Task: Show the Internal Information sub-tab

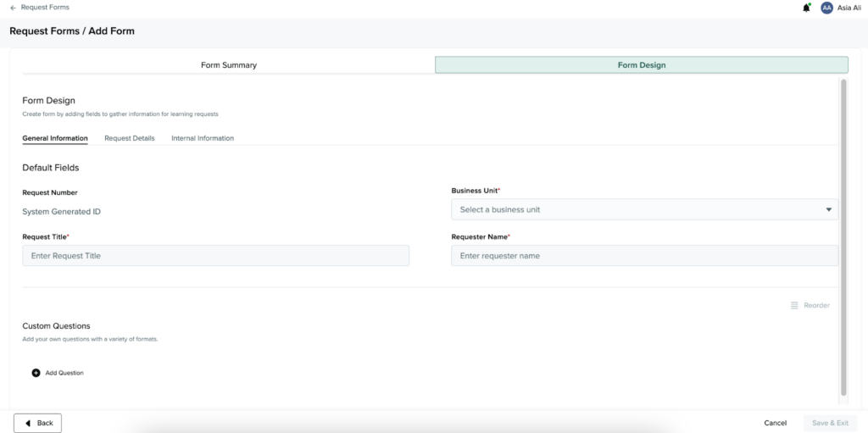Action: (203, 138)
